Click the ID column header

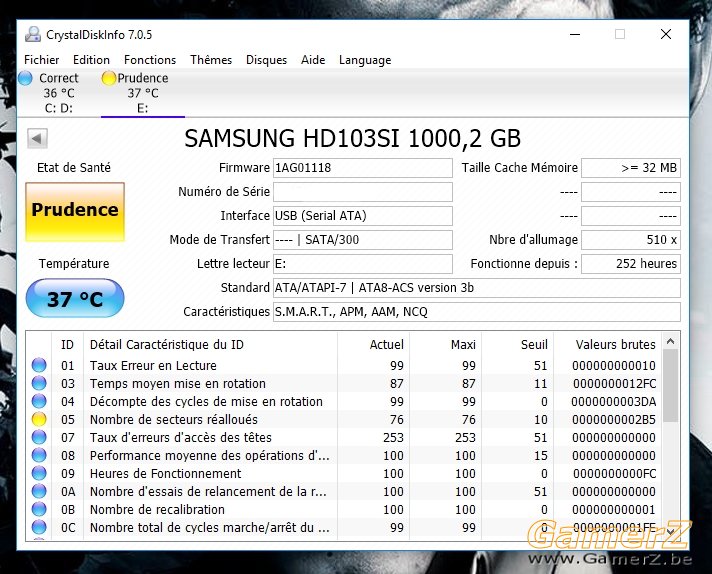[67, 345]
